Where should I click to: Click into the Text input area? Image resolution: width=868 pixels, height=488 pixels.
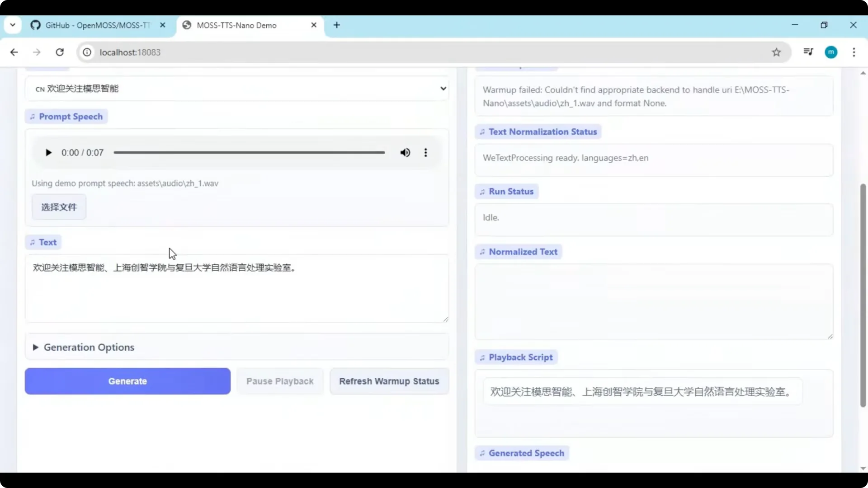[x=237, y=288]
